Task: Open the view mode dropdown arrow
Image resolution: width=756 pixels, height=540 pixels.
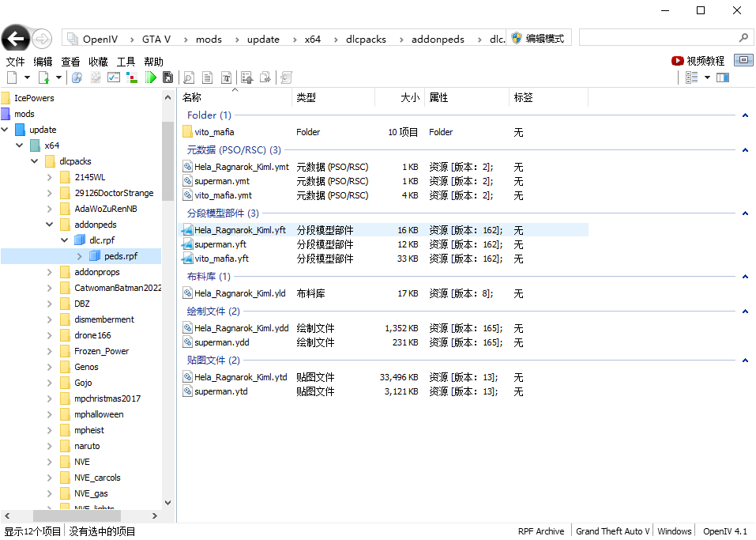Action: click(x=707, y=77)
